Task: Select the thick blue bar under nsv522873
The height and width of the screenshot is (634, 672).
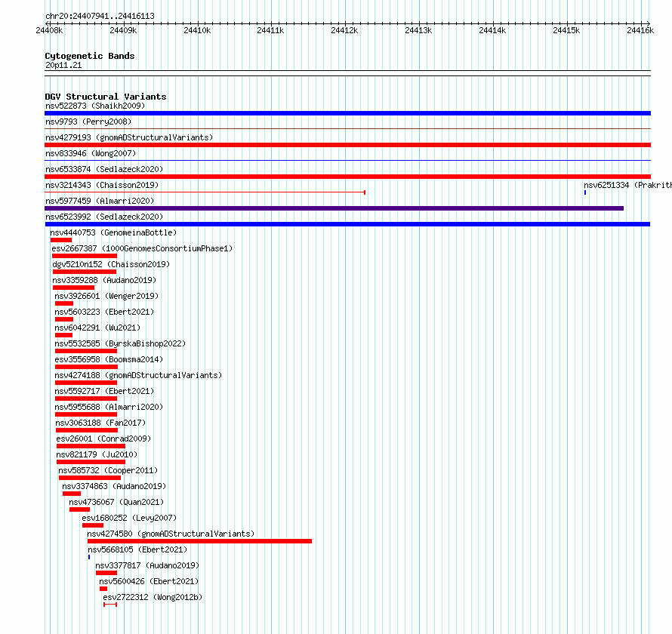Action: [x=347, y=113]
